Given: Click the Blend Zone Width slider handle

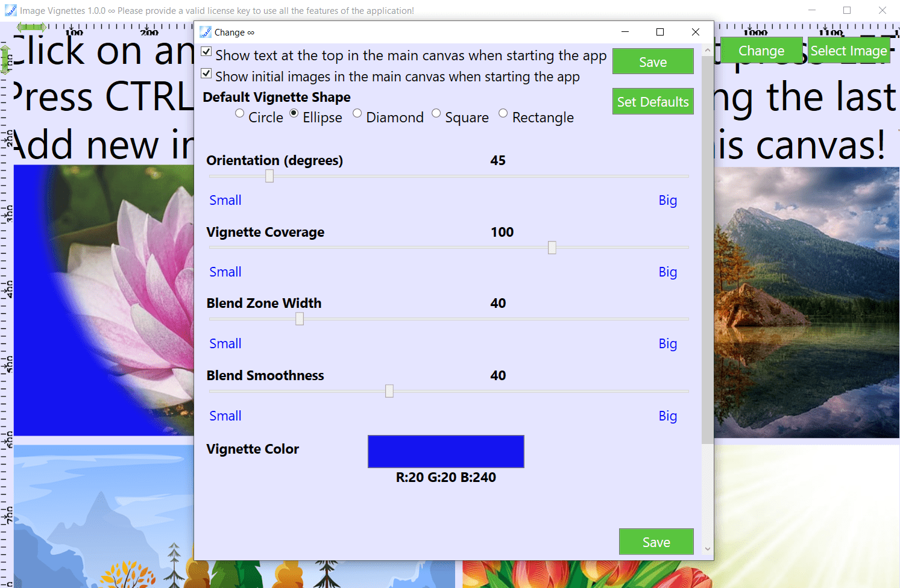Looking at the screenshot, I should point(300,319).
